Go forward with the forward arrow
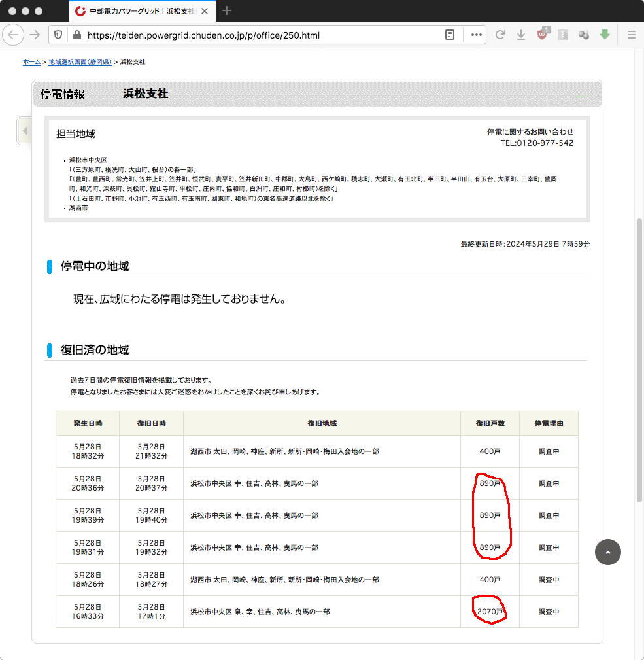The height and width of the screenshot is (660, 644). tap(35, 35)
